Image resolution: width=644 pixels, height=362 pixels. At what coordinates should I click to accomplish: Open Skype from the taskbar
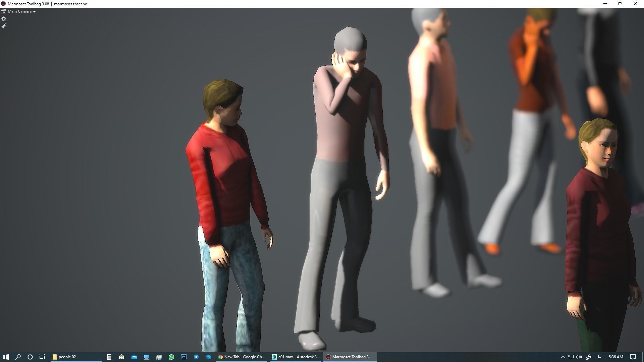(209, 357)
